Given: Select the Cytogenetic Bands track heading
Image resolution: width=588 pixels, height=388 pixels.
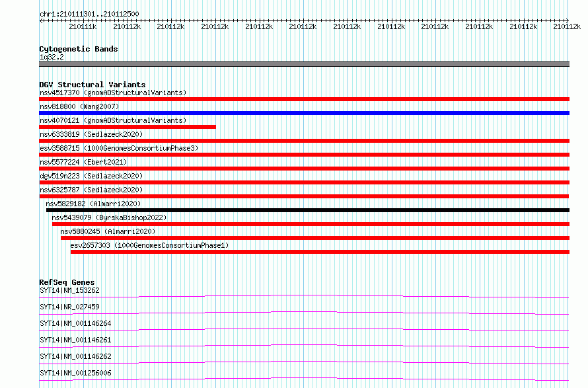Looking at the screenshot, I should click(79, 49).
